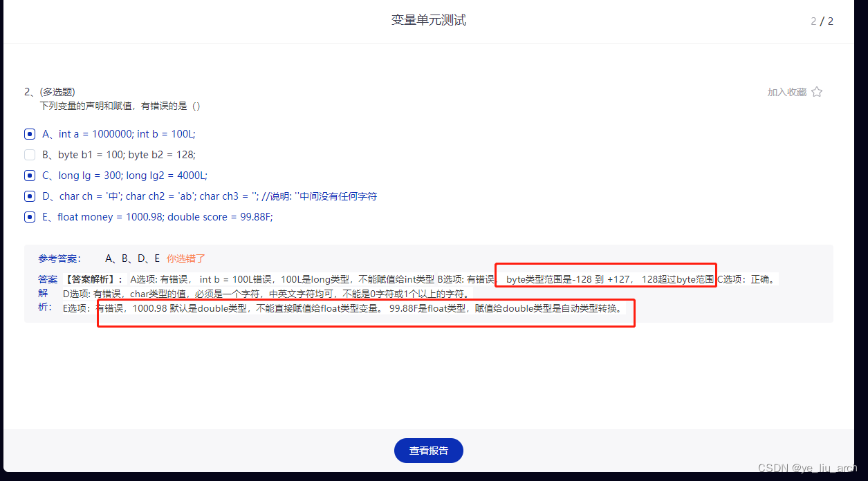
Task: Toggle checkbox for option C long lg
Action: point(30,176)
